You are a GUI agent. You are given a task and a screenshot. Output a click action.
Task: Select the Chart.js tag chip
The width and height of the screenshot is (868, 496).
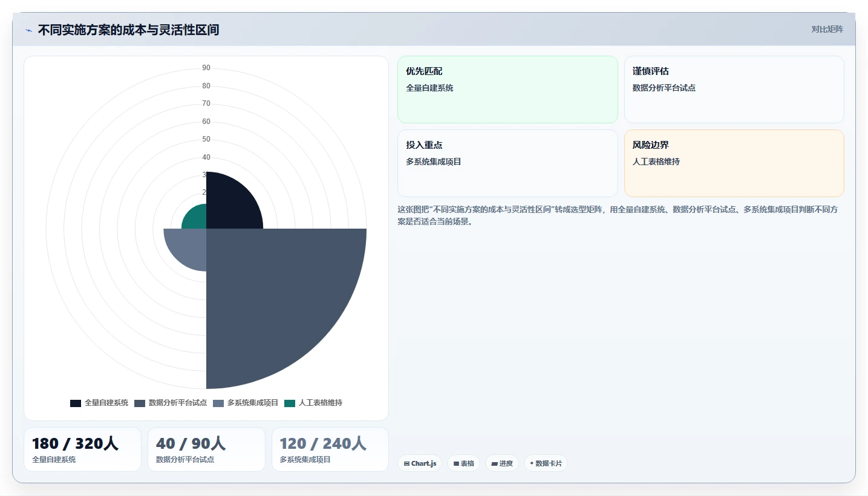coord(420,463)
